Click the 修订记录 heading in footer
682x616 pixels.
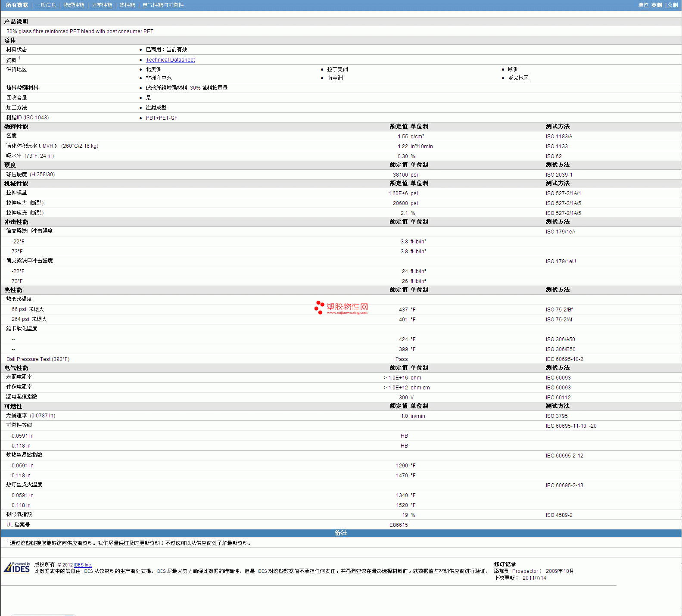pyautogui.click(x=504, y=564)
